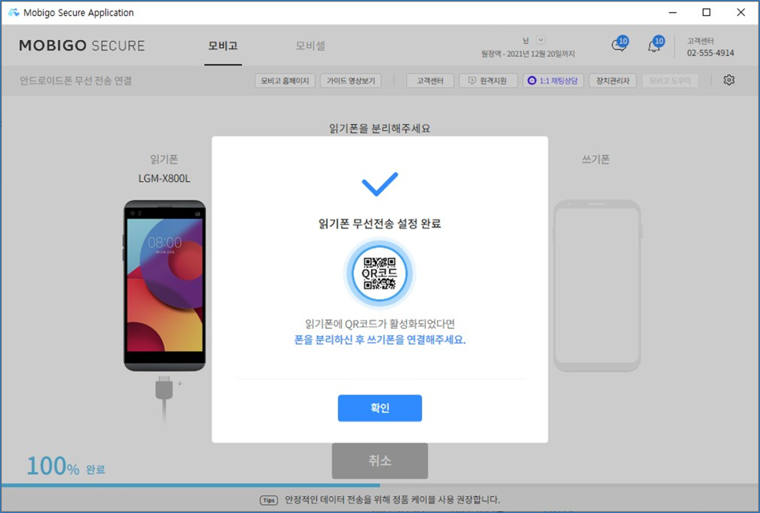Open the 모비고 홈페이지 link button
The height and width of the screenshot is (513, 760).
[x=285, y=80]
